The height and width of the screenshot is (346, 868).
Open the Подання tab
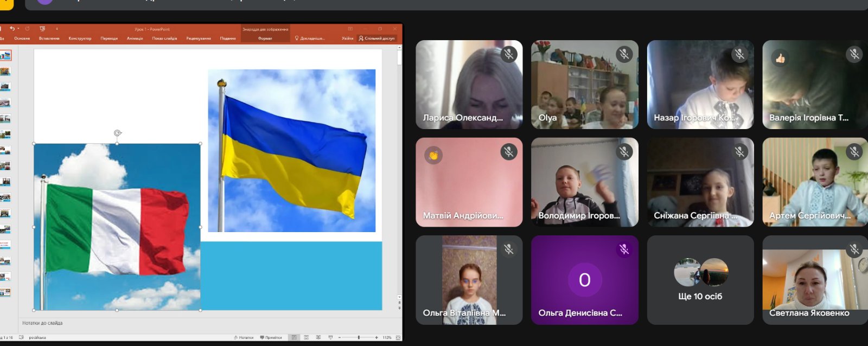228,39
